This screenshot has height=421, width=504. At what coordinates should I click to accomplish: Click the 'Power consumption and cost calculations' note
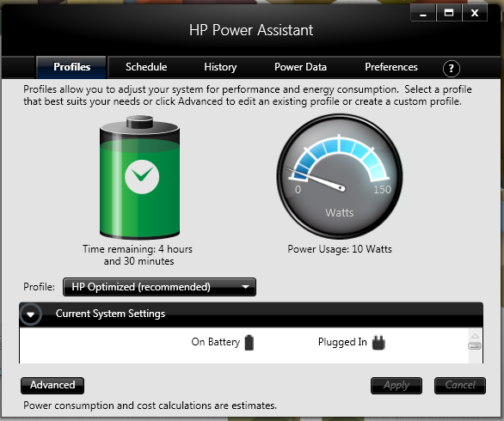click(x=151, y=406)
